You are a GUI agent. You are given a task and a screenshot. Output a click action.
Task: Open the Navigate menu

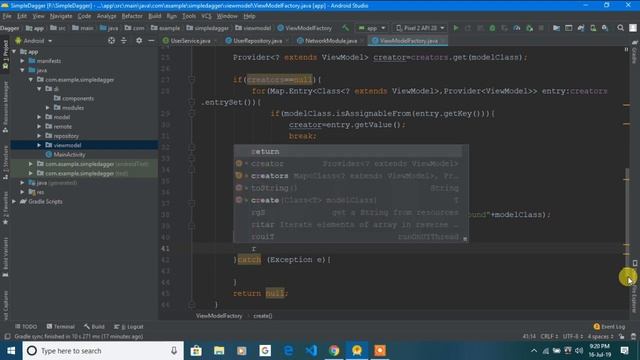click(61, 16)
